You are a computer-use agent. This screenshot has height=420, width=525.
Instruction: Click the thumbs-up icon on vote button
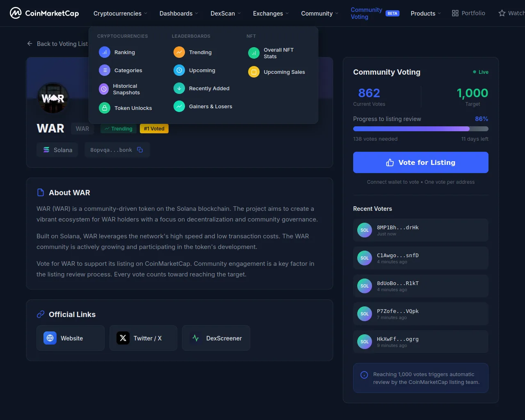390,162
